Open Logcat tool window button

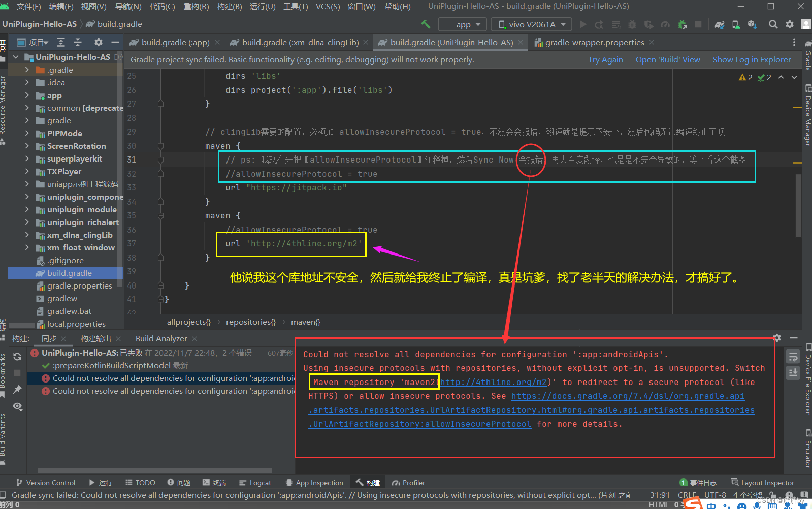(255, 483)
